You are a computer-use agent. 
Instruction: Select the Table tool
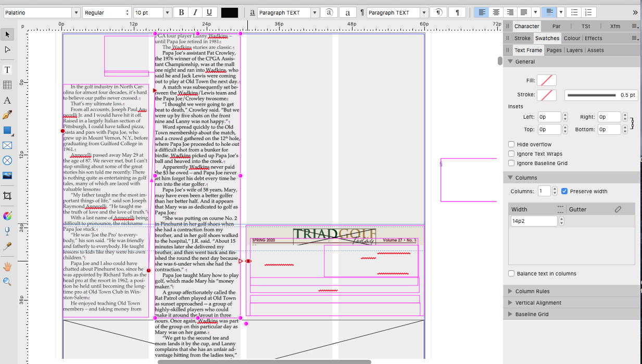[x=7, y=85]
